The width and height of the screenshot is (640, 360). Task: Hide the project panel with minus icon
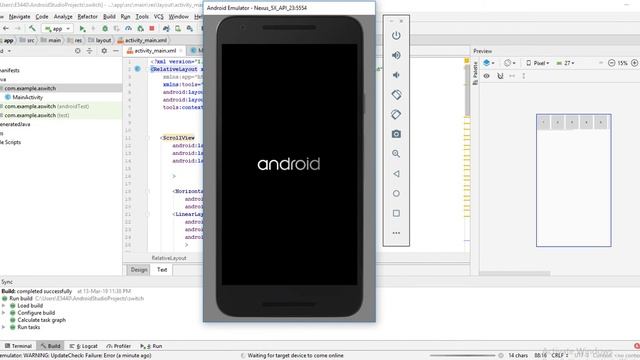click(x=116, y=51)
